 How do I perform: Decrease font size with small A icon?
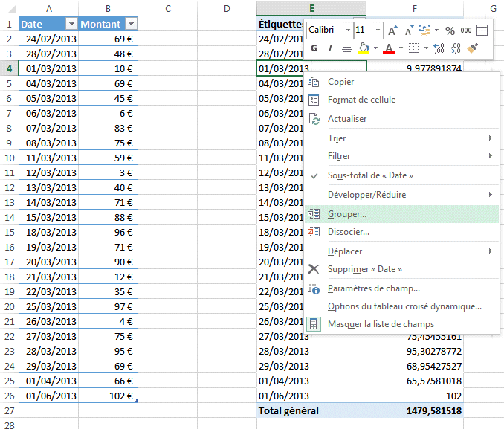[409, 30]
